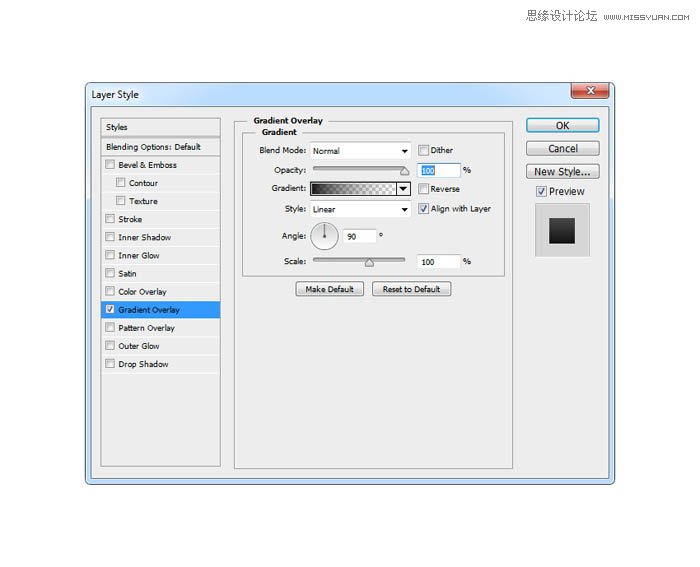Click the New Style button
Screen dimensions: 700x567
[562, 172]
